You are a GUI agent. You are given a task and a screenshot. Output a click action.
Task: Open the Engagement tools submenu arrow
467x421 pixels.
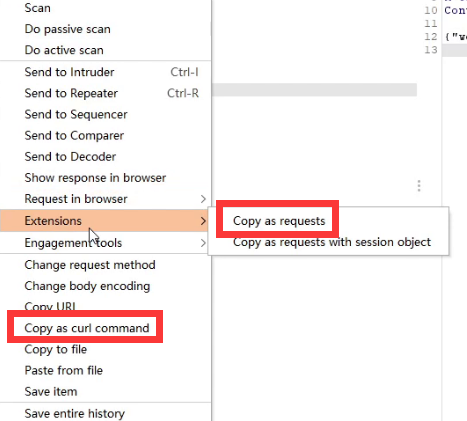(203, 243)
